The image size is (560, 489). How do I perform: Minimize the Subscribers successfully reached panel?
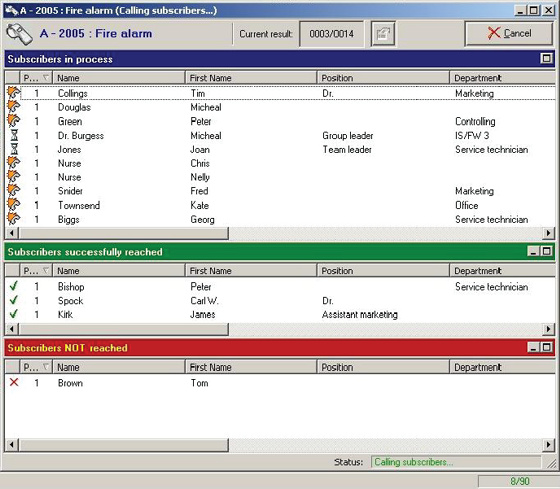point(533,251)
